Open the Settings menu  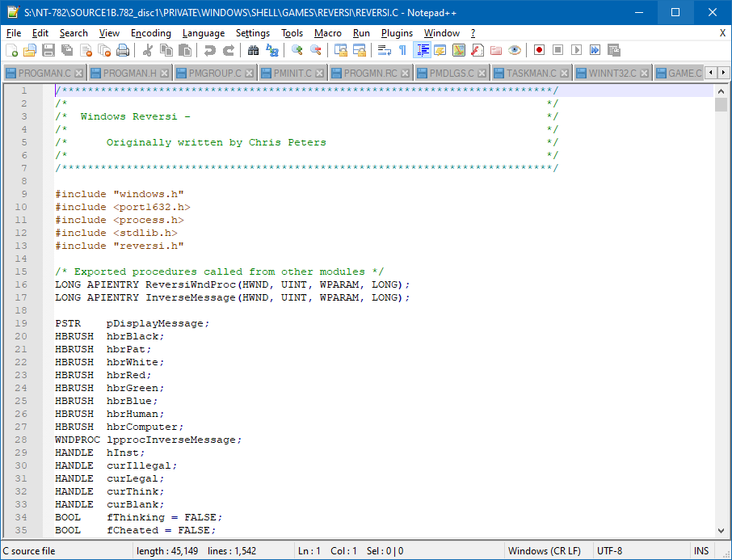(253, 33)
